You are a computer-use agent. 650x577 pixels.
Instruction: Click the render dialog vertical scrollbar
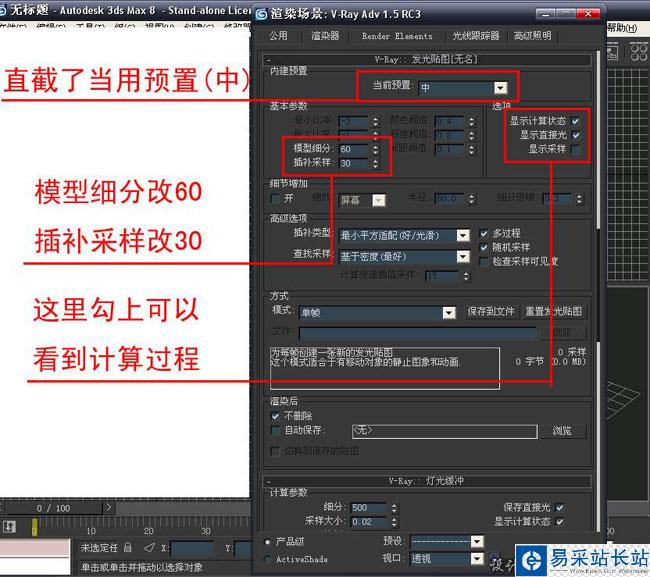pyautogui.click(x=598, y=290)
